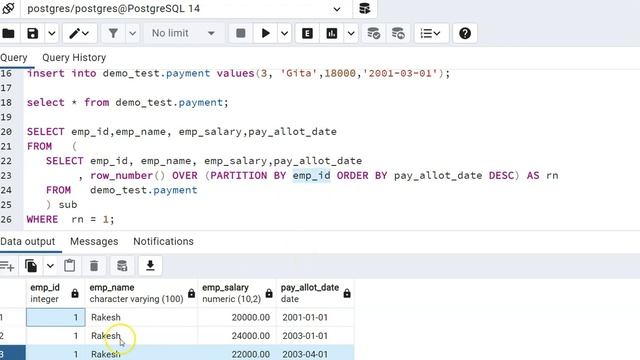Download results with the download icon
Viewport: 640px width, 360px height.
click(x=150, y=266)
